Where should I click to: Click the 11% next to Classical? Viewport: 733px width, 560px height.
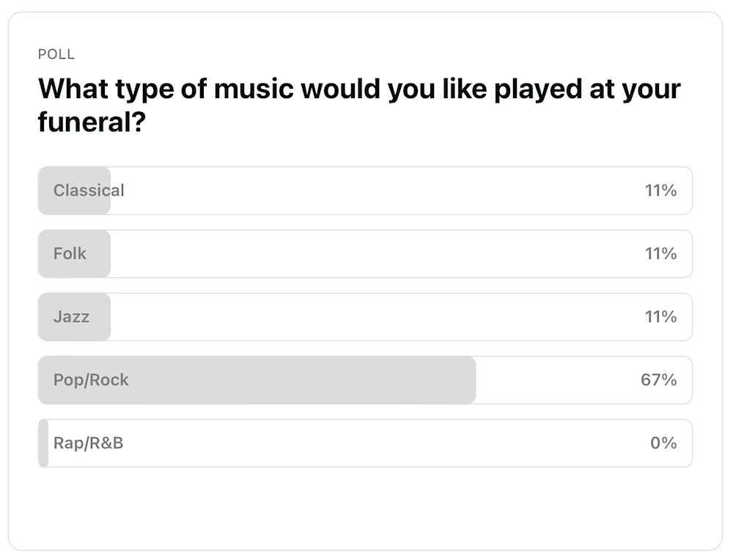click(663, 191)
